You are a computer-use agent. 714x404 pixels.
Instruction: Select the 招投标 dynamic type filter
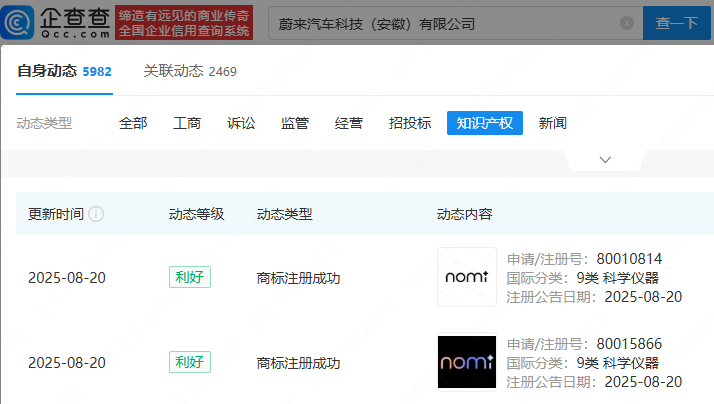click(x=409, y=123)
